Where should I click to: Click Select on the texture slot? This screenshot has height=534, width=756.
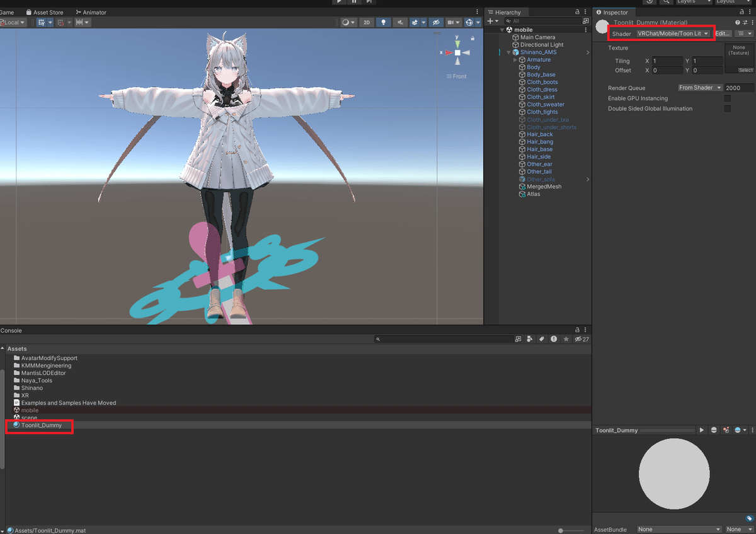point(745,70)
